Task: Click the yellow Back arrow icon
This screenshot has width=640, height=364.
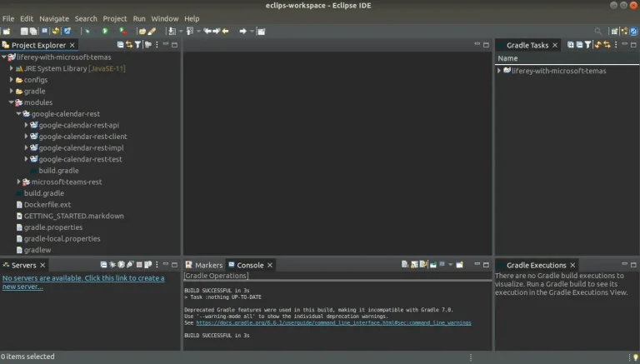Action: 225,31
